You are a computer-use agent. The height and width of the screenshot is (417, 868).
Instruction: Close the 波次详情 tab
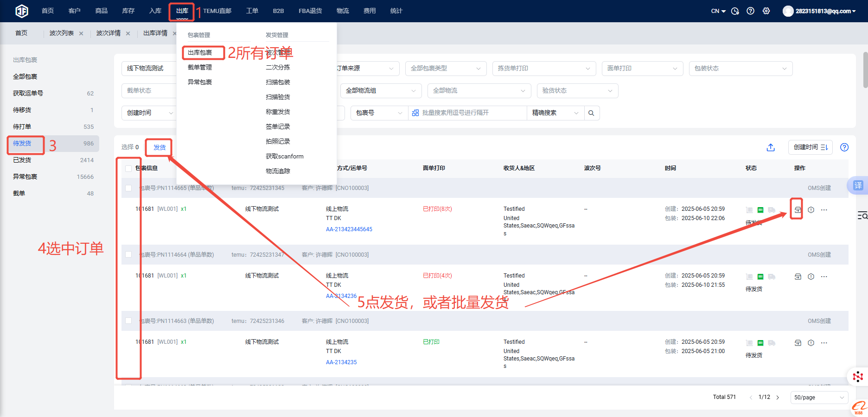pos(128,33)
